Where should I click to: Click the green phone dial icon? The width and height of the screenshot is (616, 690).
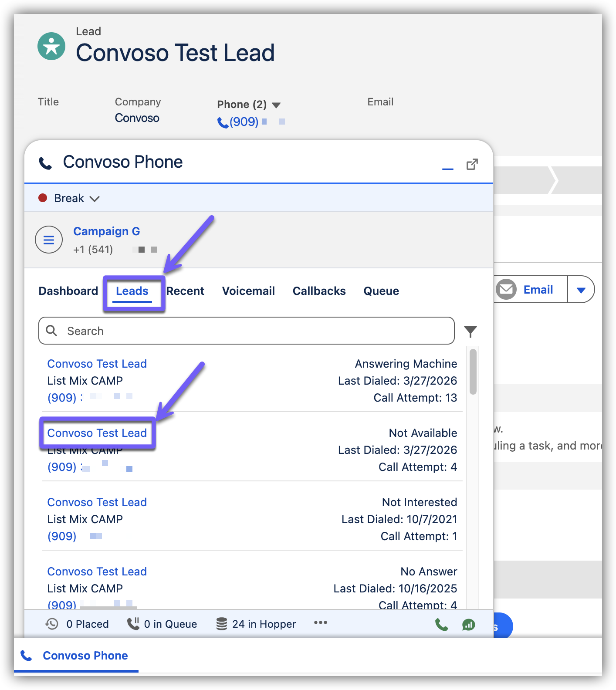click(x=441, y=625)
